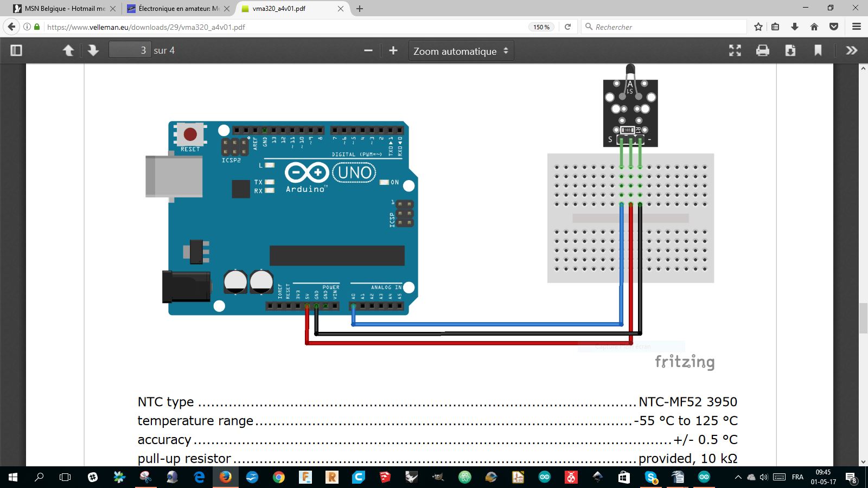The width and height of the screenshot is (868, 488).
Task: Bookmark this page with the star
Action: [x=758, y=27]
